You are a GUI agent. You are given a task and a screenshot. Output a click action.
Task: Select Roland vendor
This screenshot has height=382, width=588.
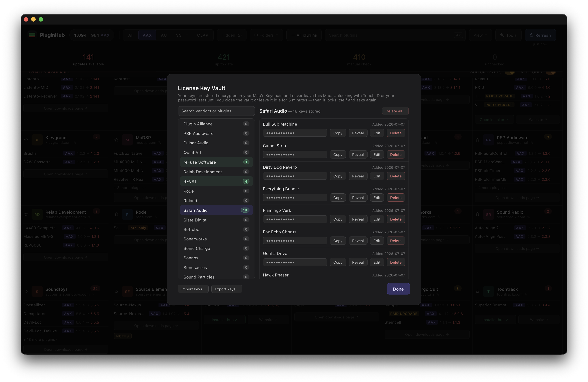tap(216, 200)
